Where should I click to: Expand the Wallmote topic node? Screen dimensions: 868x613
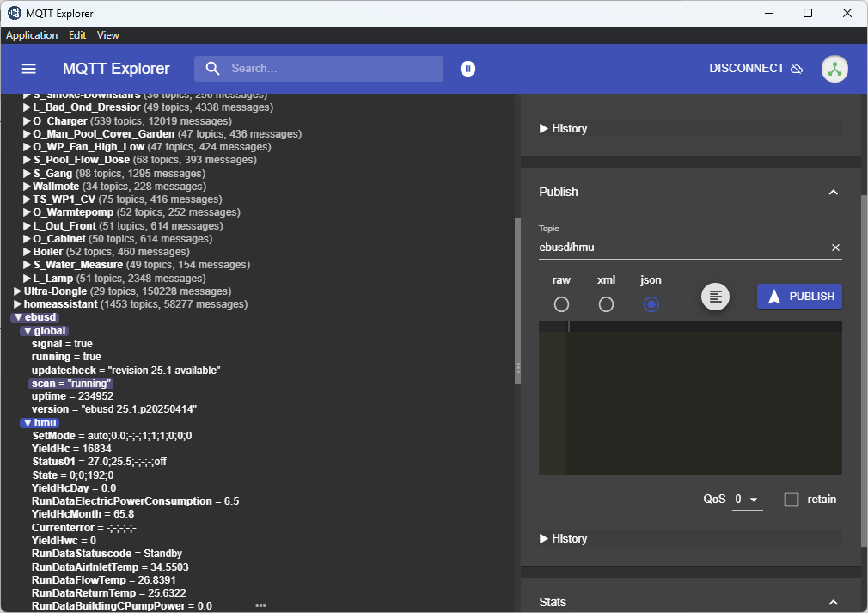[x=27, y=187]
